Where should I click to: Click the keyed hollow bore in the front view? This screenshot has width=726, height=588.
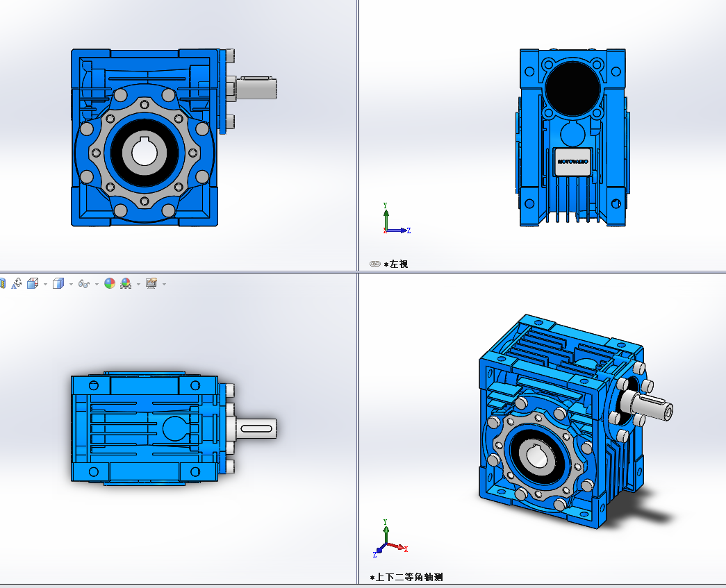(x=145, y=152)
